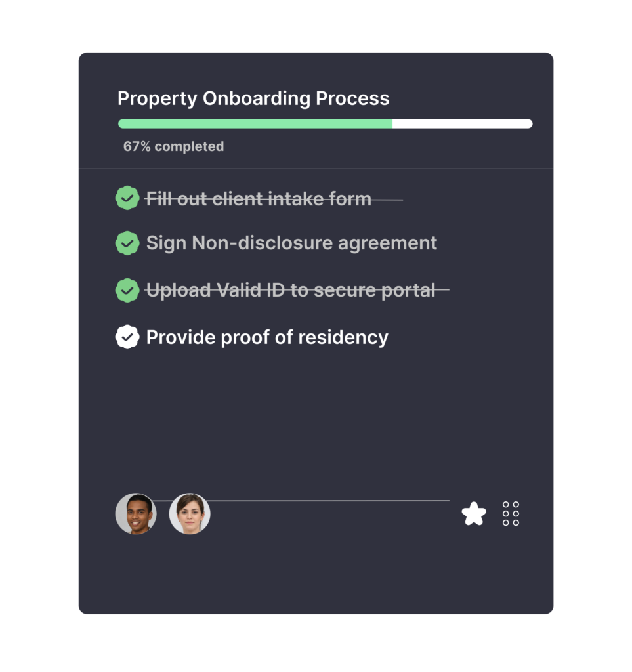
Task: Select the first avatar photo of the man
Action: pos(137,514)
